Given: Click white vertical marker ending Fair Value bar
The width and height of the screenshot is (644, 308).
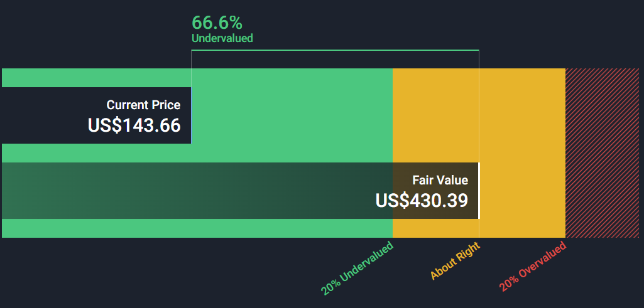Looking at the screenshot, I should coord(479,191).
